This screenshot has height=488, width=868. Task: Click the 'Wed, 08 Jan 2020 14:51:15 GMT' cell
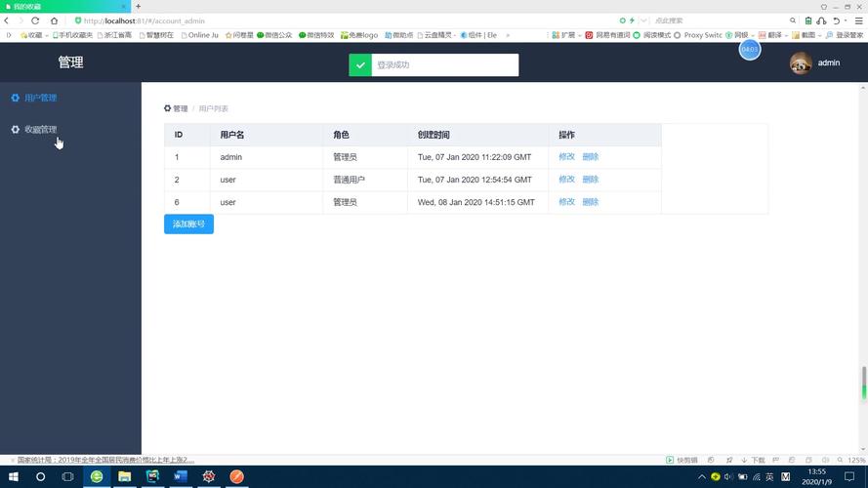pos(476,202)
